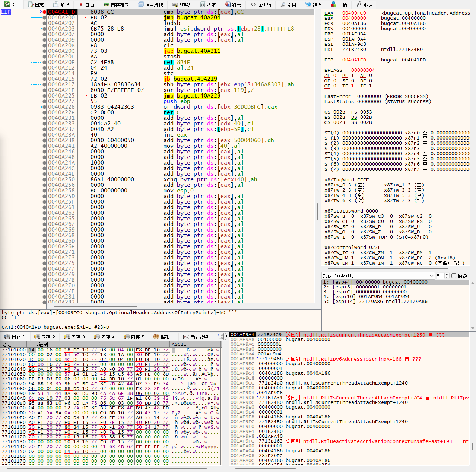
Task: Open the 调用堆栈 (Call Stack) tab
Action: (150, 4)
